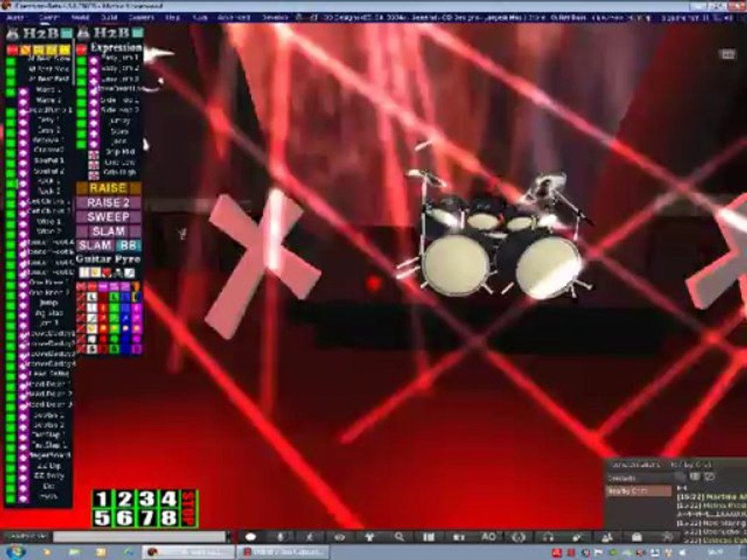Open the Comm menu
The width and height of the screenshot is (747, 560).
(x=48, y=18)
